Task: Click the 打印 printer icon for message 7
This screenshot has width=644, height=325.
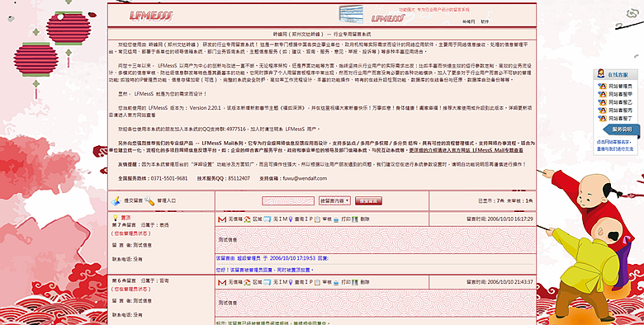Action: (x=336, y=219)
